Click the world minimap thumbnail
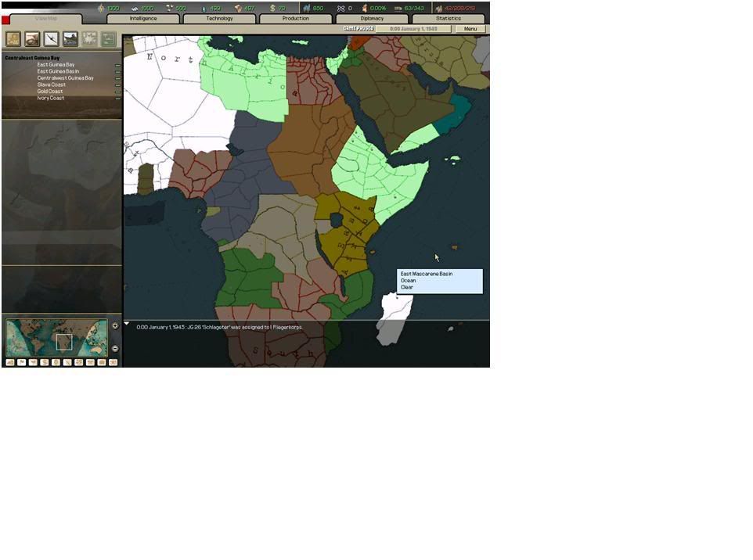Viewport: 753px width, 560px height. pyautogui.click(x=56, y=338)
